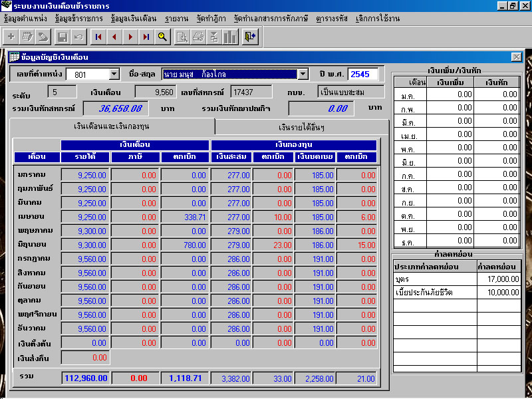Click the 17,000.00 deduction amount
The image size is (532, 399).
(498, 279)
